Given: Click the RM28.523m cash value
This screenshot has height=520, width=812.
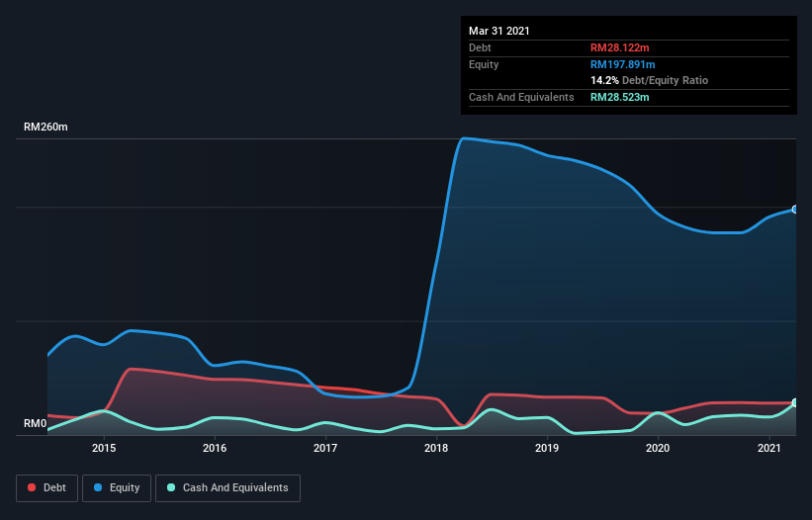Looking at the screenshot, I should click(620, 97).
